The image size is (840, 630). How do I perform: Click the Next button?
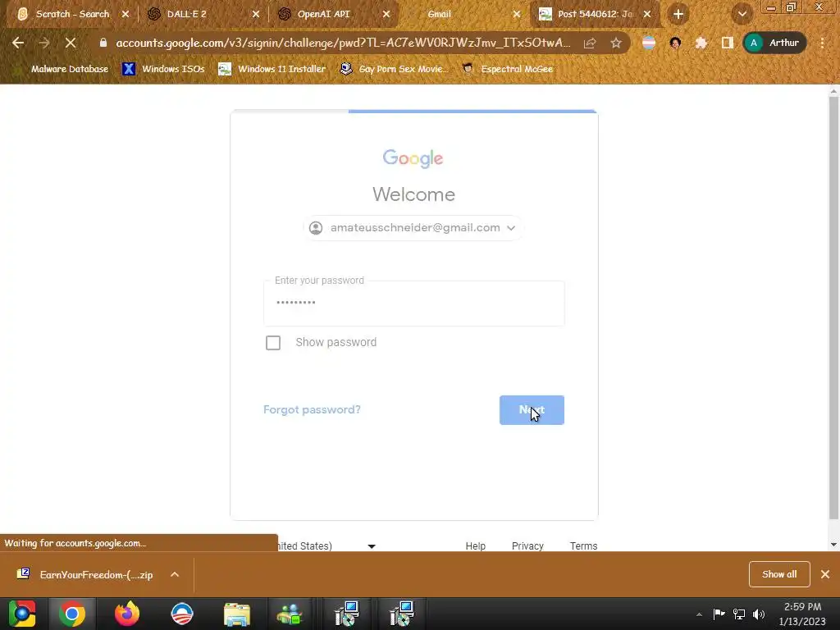pos(532,410)
